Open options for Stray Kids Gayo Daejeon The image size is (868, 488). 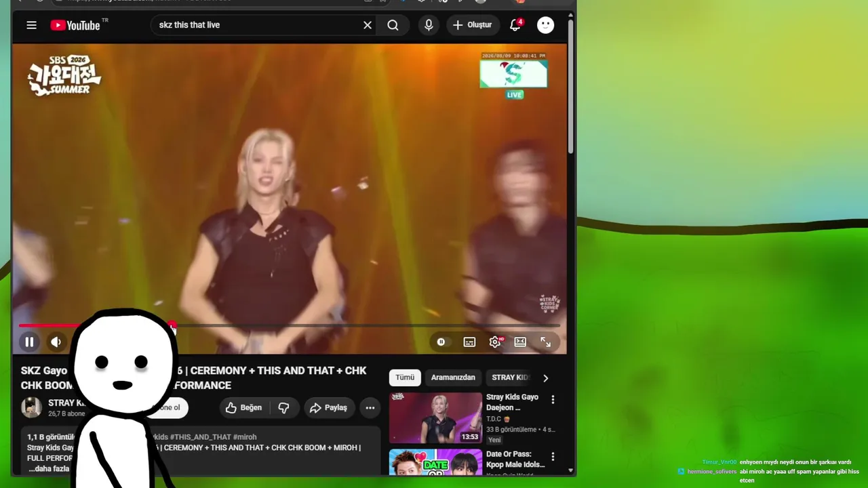pyautogui.click(x=553, y=400)
